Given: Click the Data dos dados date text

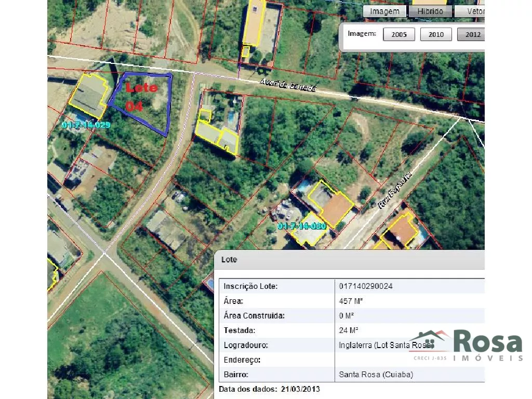Looking at the screenshot, I should 269,389.
